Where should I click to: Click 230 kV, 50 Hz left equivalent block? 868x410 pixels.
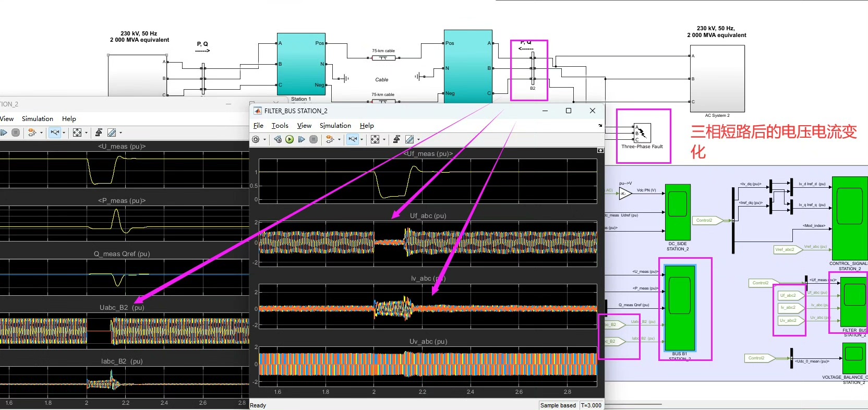pos(138,76)
